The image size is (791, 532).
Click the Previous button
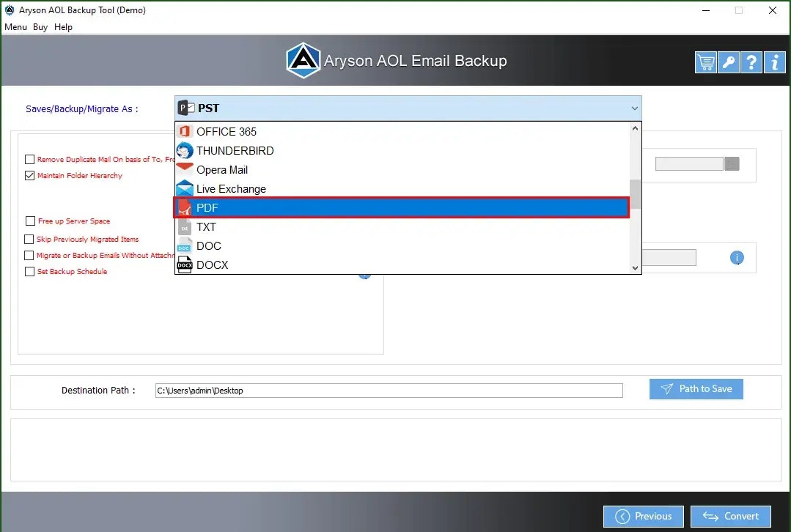pos(643,517)
